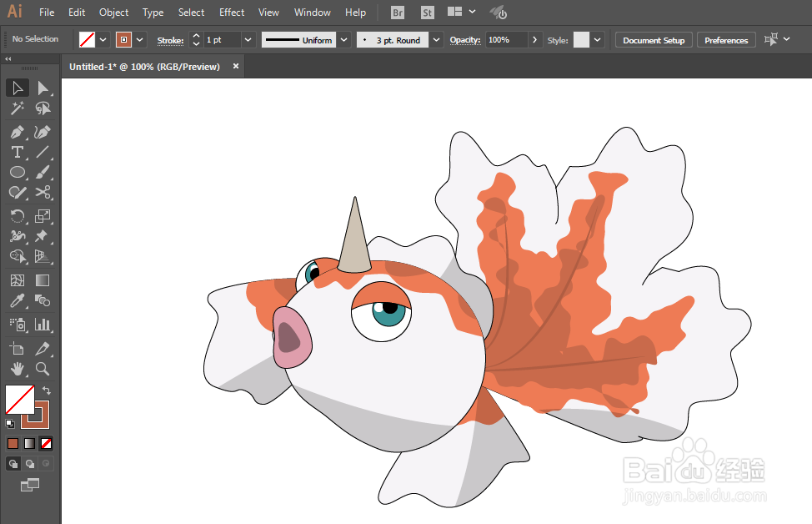
Task: Select the Scale tool
Action: (x=43, y=216)
